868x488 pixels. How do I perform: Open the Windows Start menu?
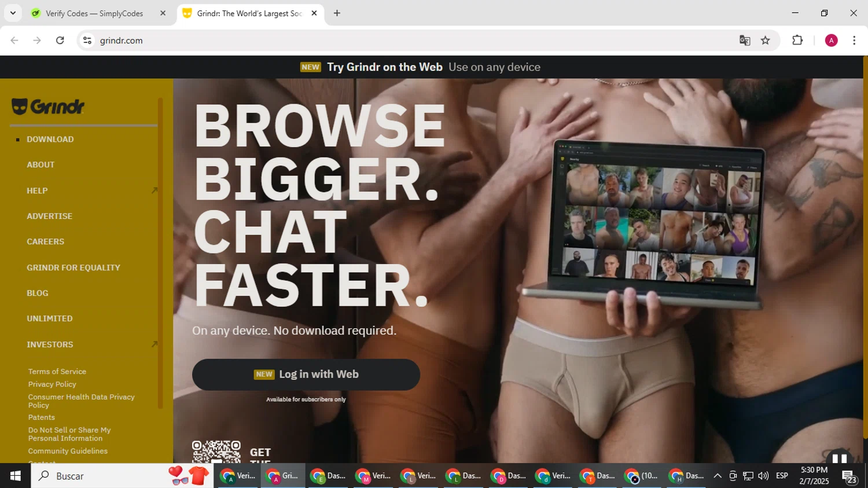pyautogui.click(x=15, y=476)
